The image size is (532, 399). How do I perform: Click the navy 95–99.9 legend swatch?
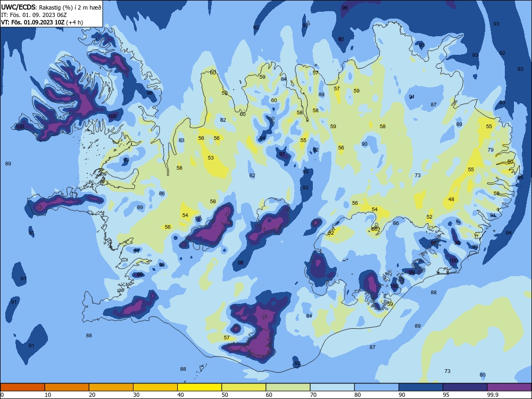(465, 387)
